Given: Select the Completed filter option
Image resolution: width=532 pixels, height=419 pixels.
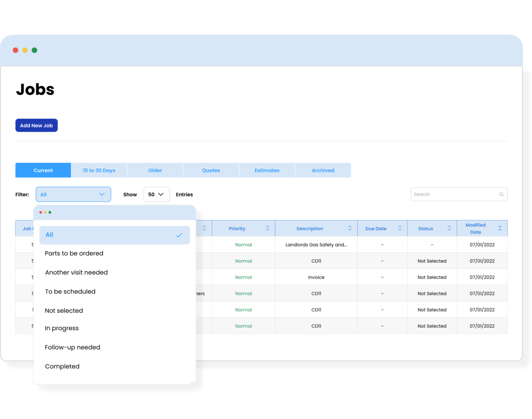Looking at the screenshot, I should pos(62,366).
